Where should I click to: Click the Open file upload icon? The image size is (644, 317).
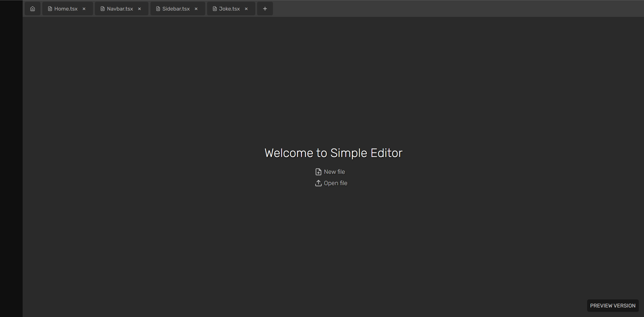(318, 183)
